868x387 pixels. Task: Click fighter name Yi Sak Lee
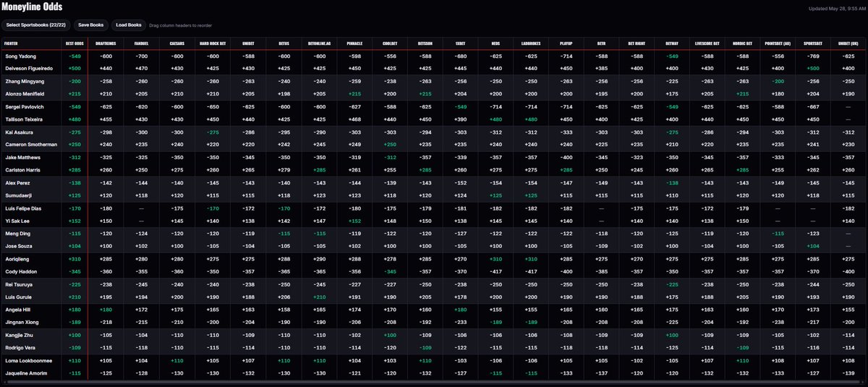[x=17, y=221]
